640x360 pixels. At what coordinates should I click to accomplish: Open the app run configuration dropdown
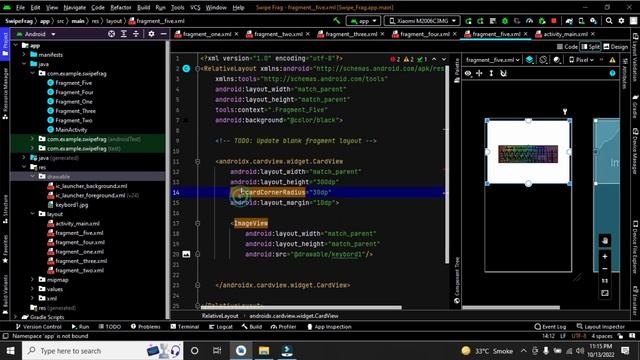coord(363,21)
